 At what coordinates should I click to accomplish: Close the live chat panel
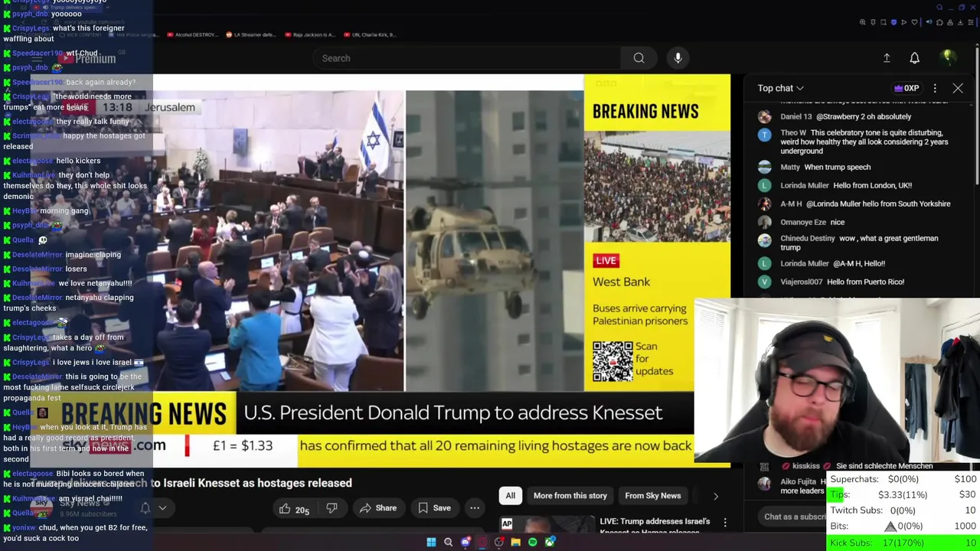(958, 88)
